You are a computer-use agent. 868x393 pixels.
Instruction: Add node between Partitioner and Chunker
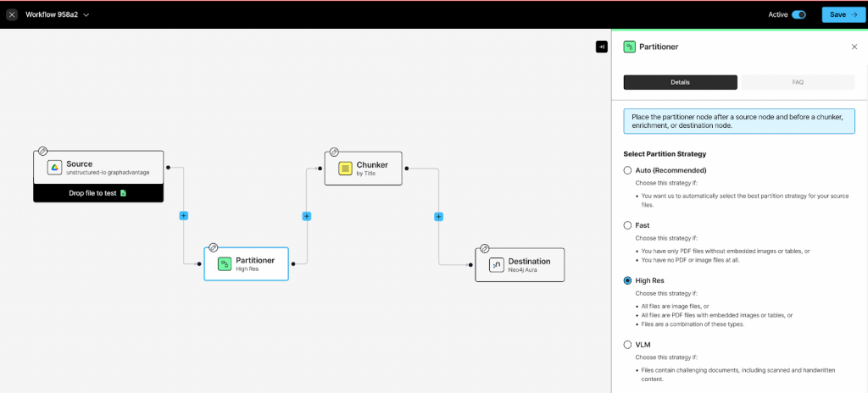306,217
